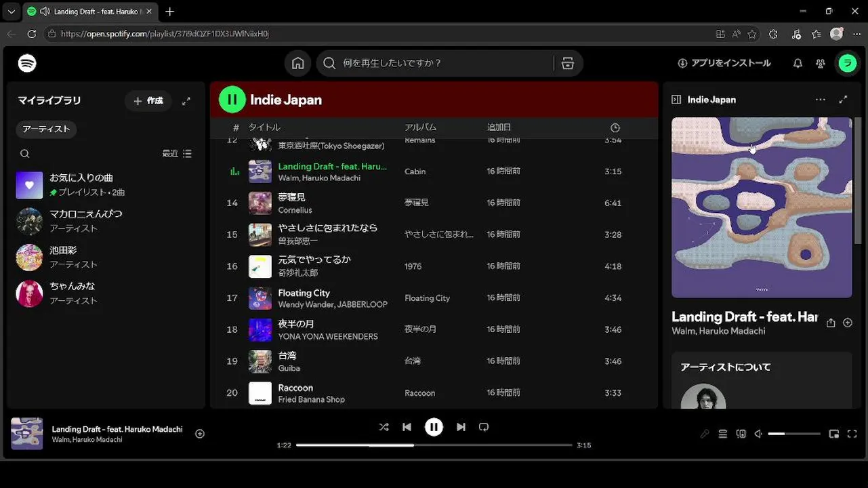Select the Raccoon track row

coord(434,392)
